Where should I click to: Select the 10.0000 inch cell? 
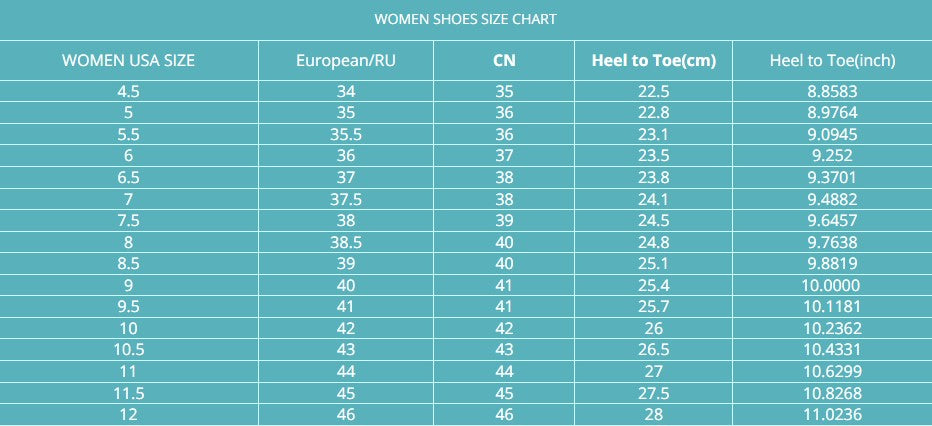(x=832, y=286)
